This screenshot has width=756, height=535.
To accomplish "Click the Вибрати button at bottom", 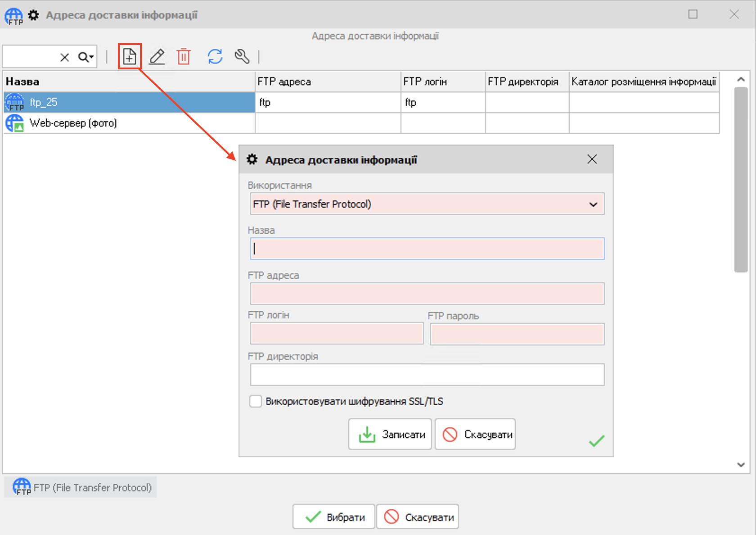I will 334,517.
